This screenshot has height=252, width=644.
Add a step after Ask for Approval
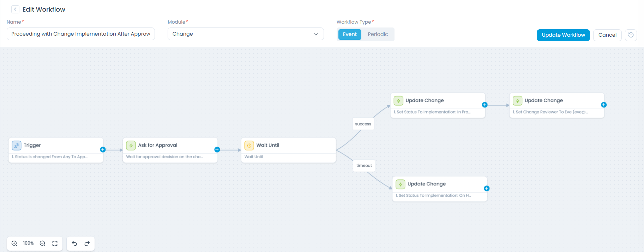click(217, 150)
